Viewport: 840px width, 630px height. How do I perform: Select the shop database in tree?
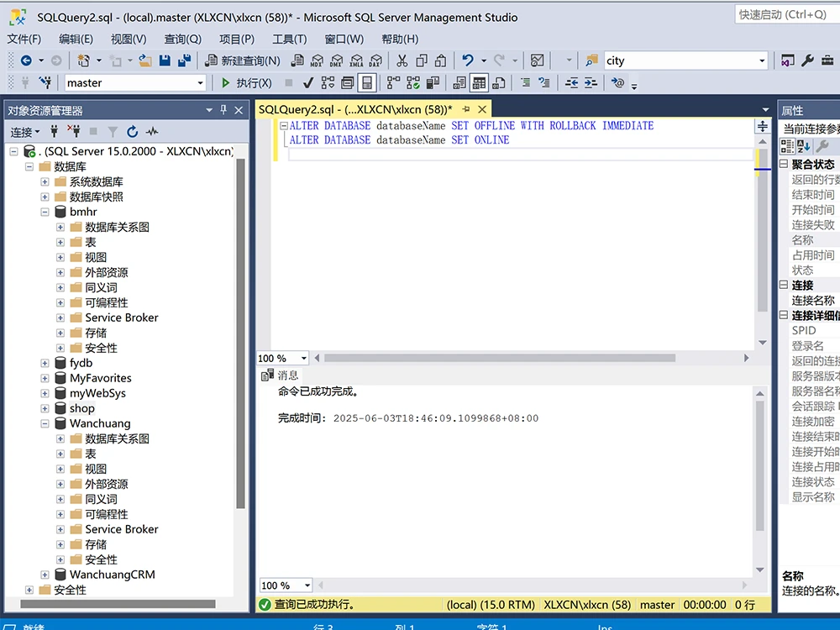(82, 408)
